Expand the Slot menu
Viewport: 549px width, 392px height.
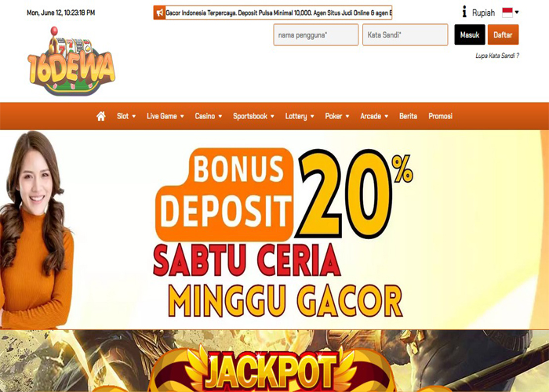click(126, 116)
